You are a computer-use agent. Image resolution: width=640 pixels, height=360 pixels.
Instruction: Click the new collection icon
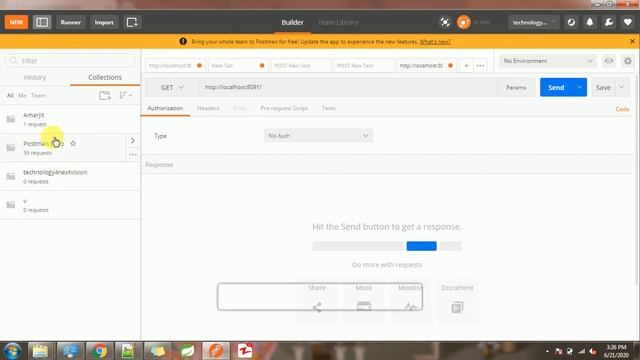tap(105, 96)
